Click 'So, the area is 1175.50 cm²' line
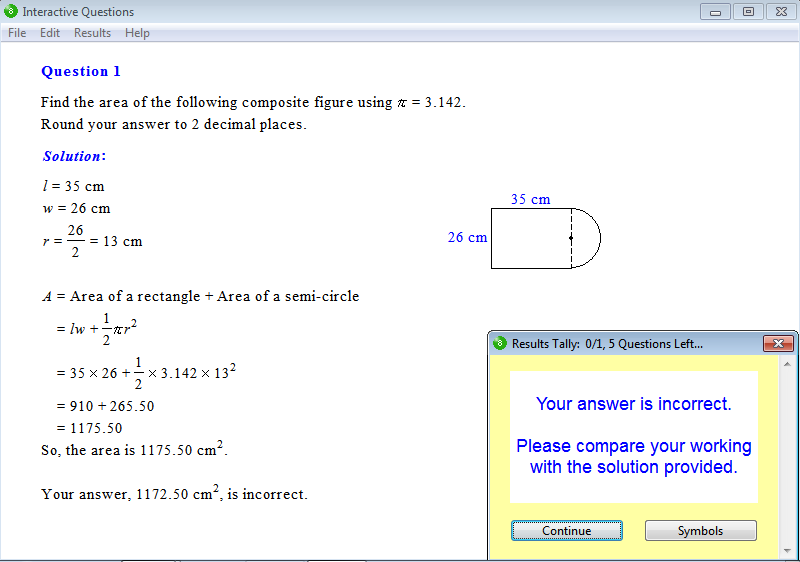Viewport: 800px width, 562px height. (134, 449)
